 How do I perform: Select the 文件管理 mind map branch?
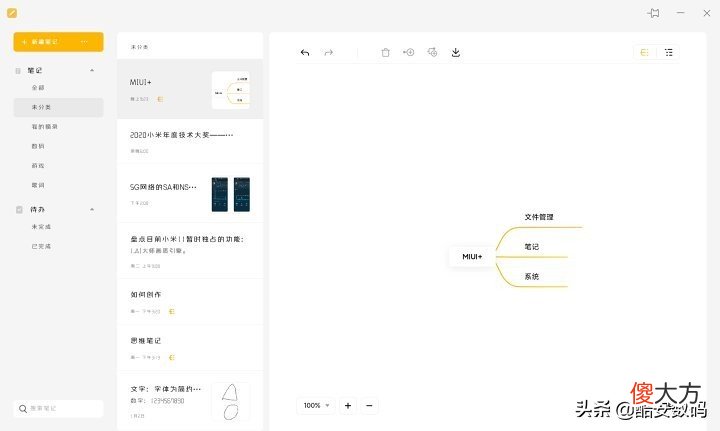pos(539,217)
